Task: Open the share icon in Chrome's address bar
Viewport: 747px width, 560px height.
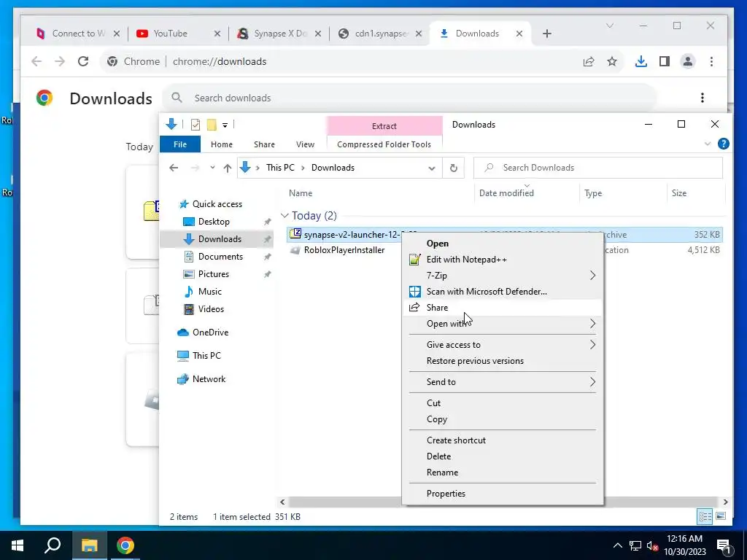Action: tap(589, 61)
